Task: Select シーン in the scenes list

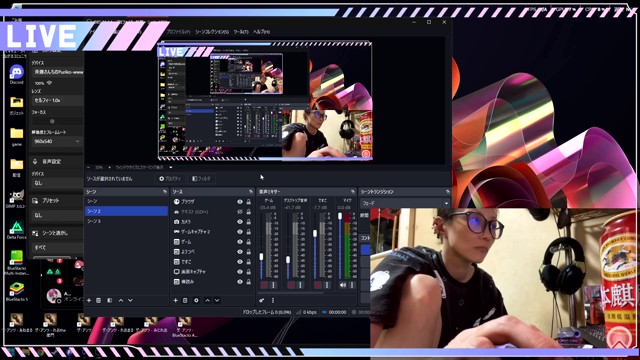Action: pyautogui.click(x=126, y=201)
